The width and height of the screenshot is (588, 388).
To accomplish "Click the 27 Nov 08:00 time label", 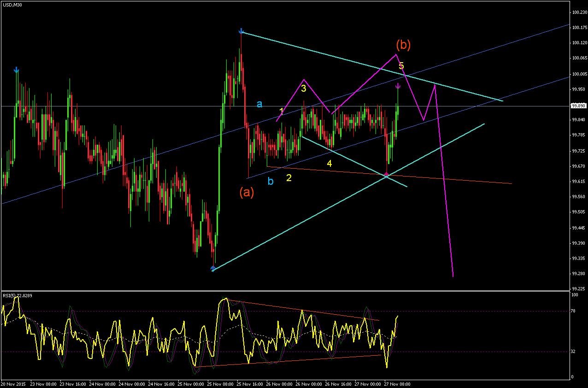I will click(397, 383).
